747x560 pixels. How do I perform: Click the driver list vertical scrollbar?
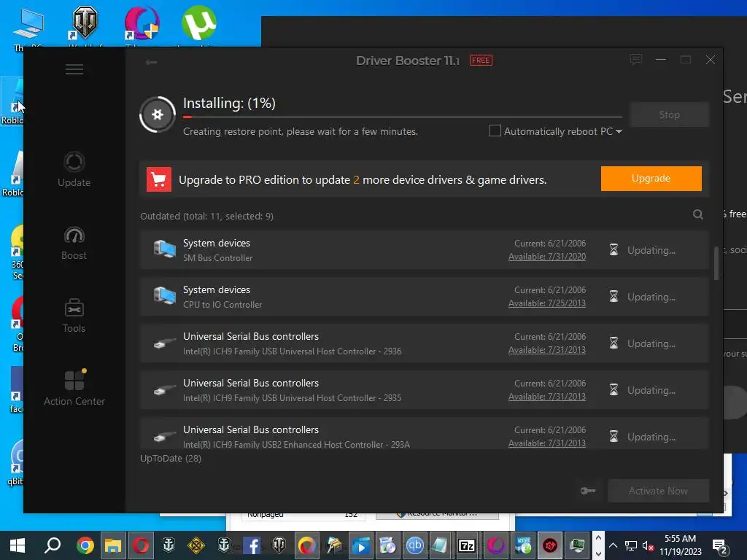click(x=716, y=262)
